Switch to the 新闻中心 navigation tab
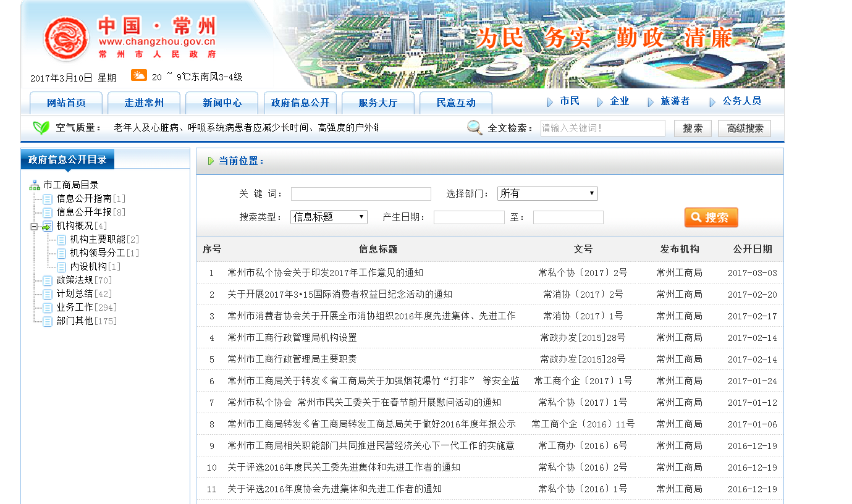 [222, 103]
